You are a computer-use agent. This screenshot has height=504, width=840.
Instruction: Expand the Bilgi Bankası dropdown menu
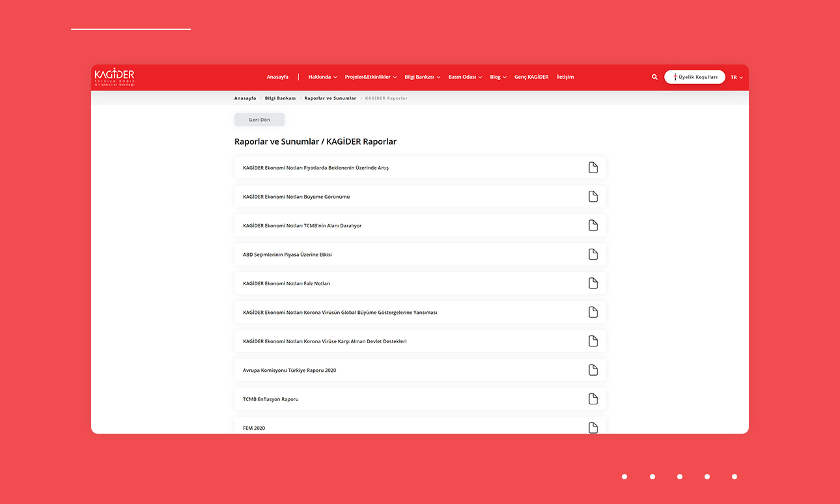point(423,77)
